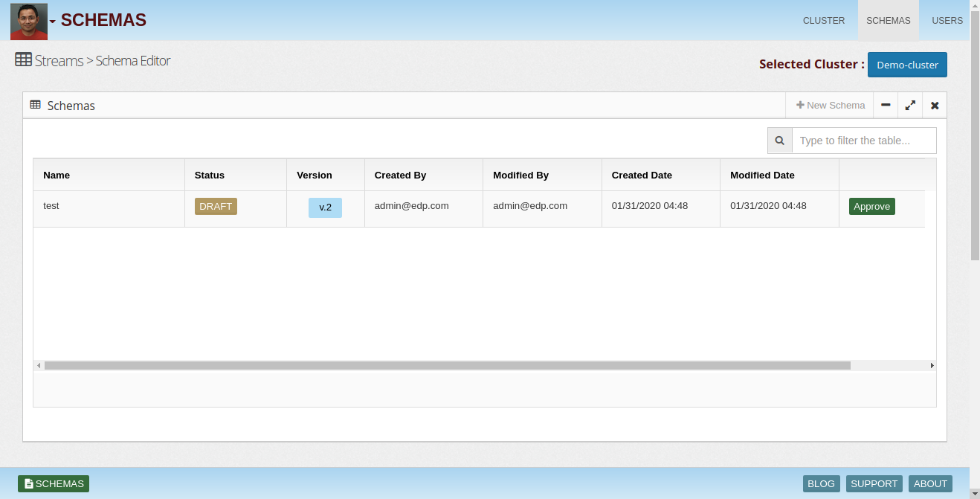The height and width of the screenshot is (499, 980).
Task: Click the grid icon in Schemas panel header
Action: tap(35, 105)
